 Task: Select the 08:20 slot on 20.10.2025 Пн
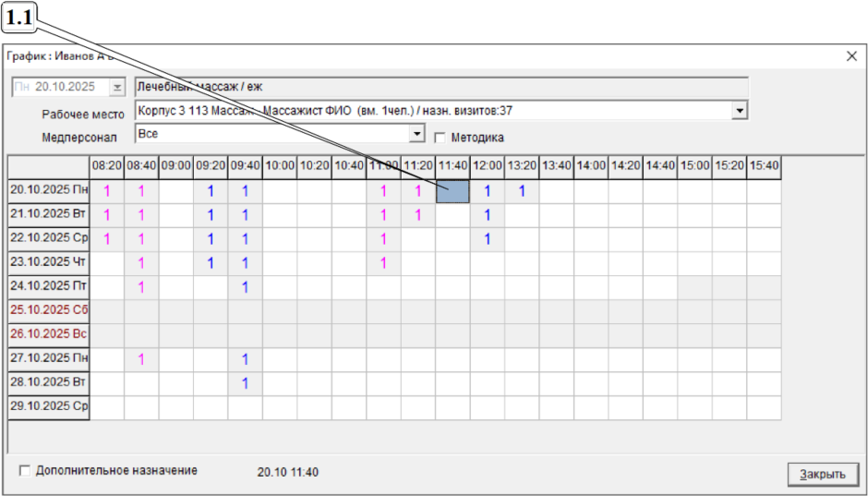106,191
